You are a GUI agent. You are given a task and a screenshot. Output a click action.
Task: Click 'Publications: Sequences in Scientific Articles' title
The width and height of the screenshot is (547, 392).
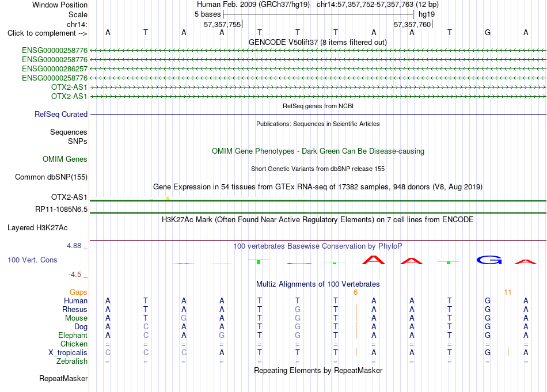(318, 124)
